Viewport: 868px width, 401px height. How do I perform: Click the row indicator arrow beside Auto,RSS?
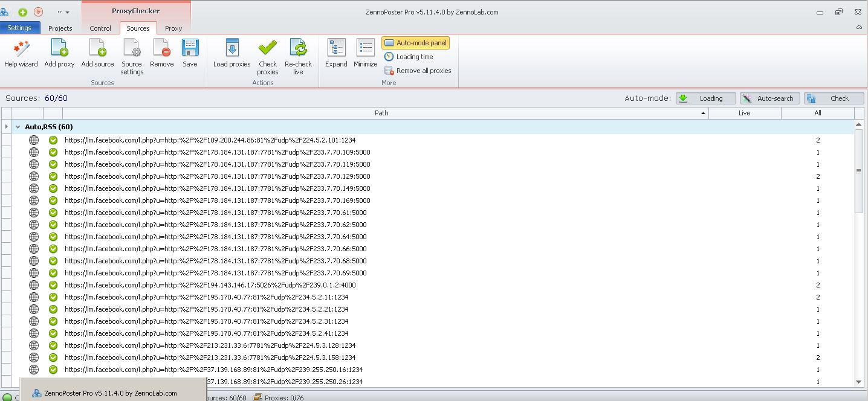coord(6,127)
